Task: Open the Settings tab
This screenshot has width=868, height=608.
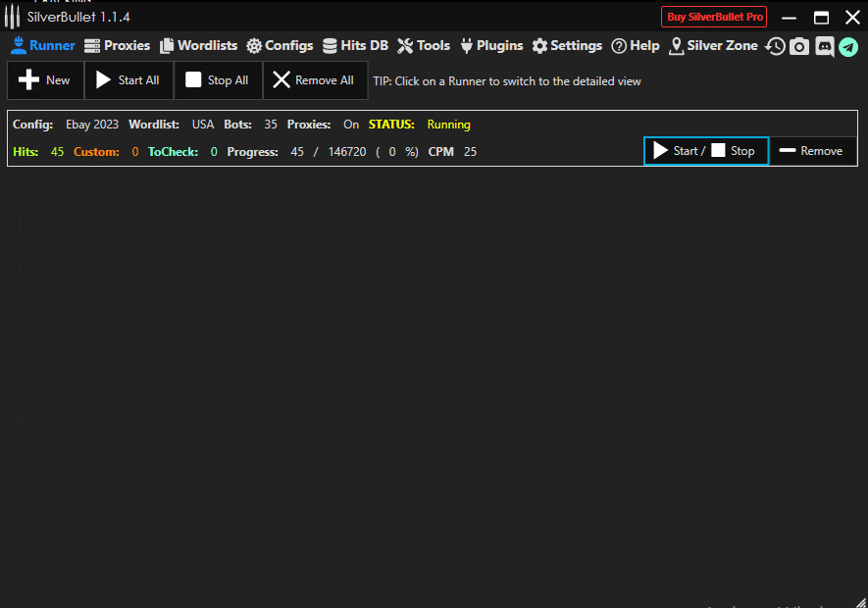Action: click(x=567, y=45)
